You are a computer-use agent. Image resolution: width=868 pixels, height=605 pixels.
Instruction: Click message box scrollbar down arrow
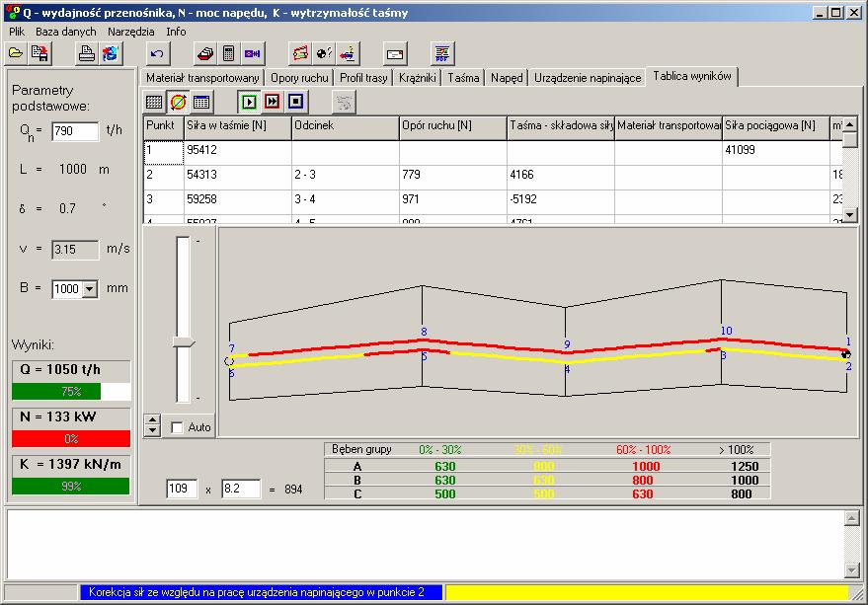tap(852, 569)
